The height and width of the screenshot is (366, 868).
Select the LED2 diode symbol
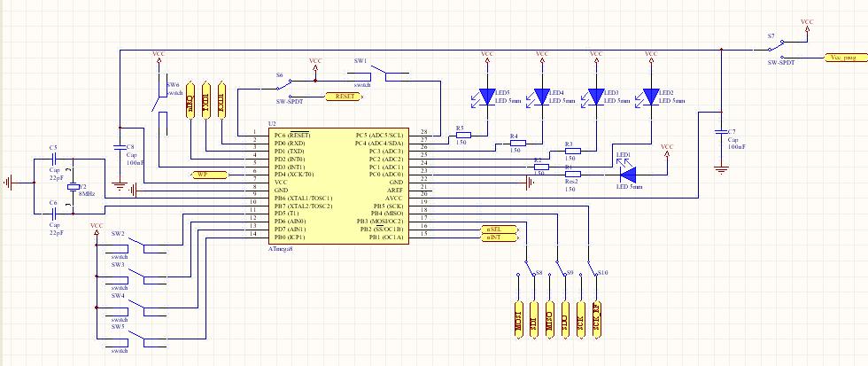[x=650, y=97]
